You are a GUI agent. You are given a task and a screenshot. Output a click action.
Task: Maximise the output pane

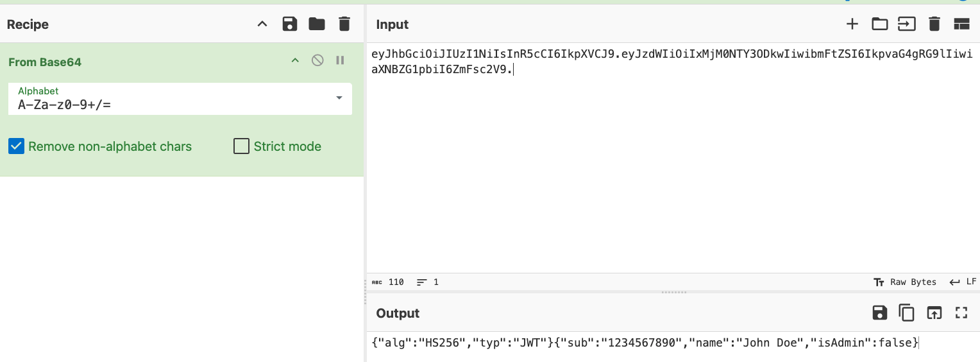point(961,313)
